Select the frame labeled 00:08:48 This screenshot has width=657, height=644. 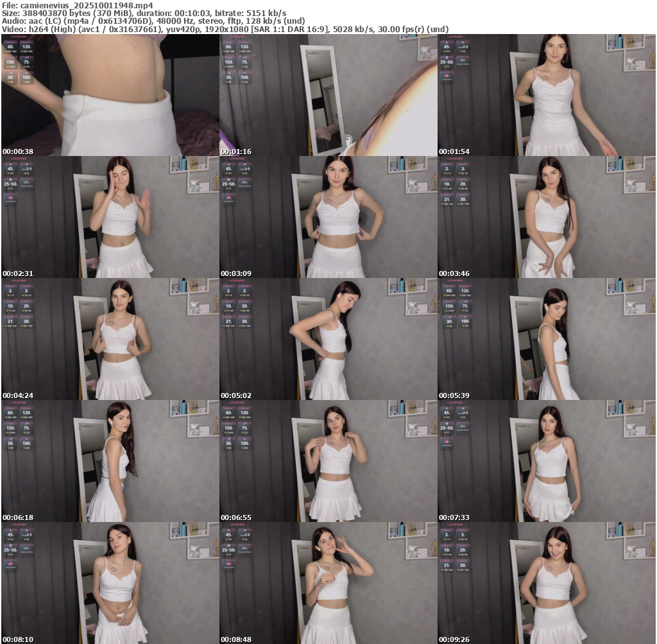[328, 583]
